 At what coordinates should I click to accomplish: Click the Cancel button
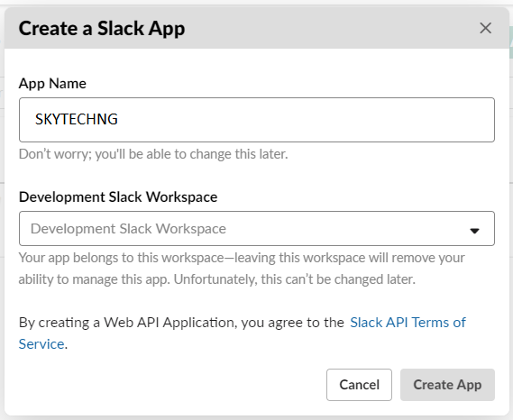coord(359,385)
